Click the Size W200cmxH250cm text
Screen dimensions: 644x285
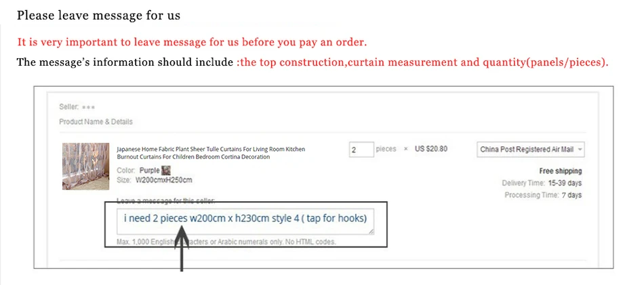click(155, 180)
